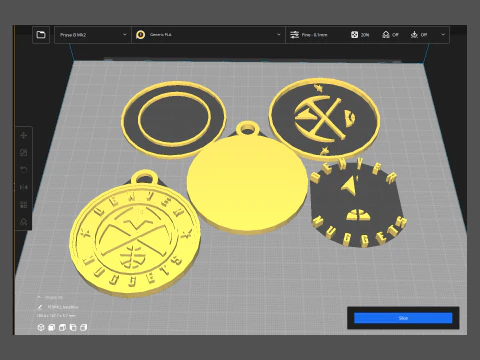This screenshot has width=480, height=360.
Task: Open a file with the folder icon
Action: point(41,35)
